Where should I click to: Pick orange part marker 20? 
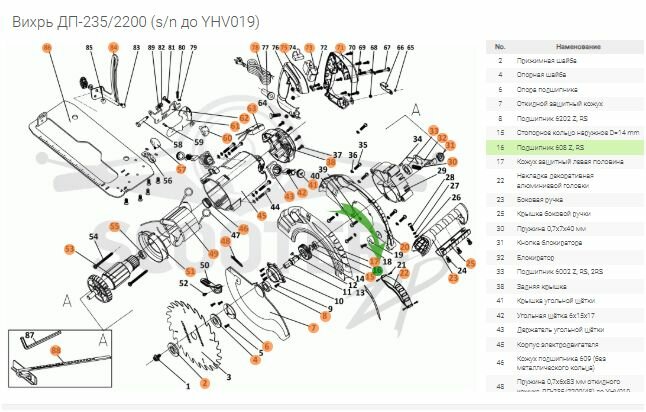point(405,247)
